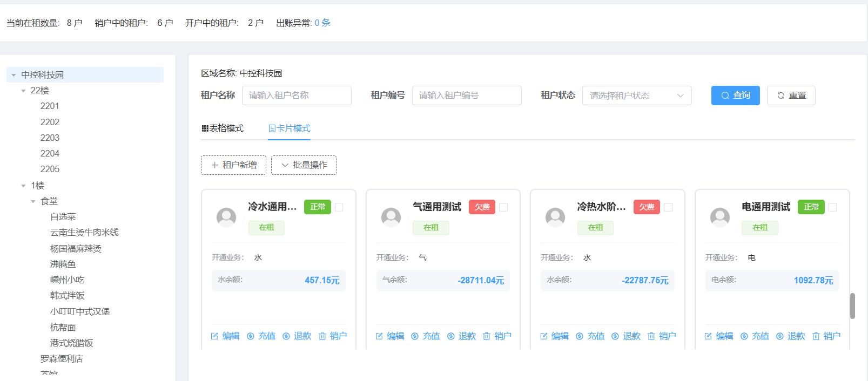Image resolution: width=868 pixels, height=381 pixels.
Task: Click edit icon on 气通用测试 card
Action: point(379,336)
